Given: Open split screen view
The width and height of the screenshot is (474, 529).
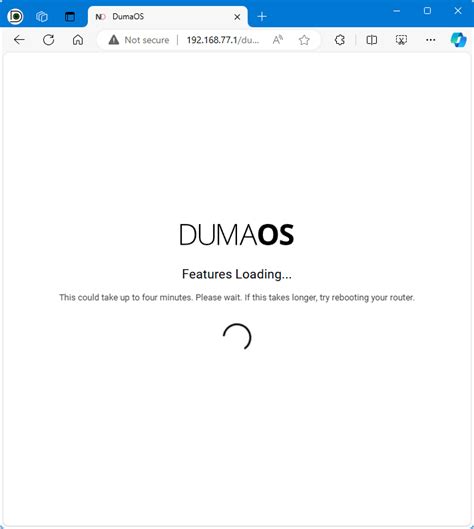Looking at the screenshot, I should (371, 40).
